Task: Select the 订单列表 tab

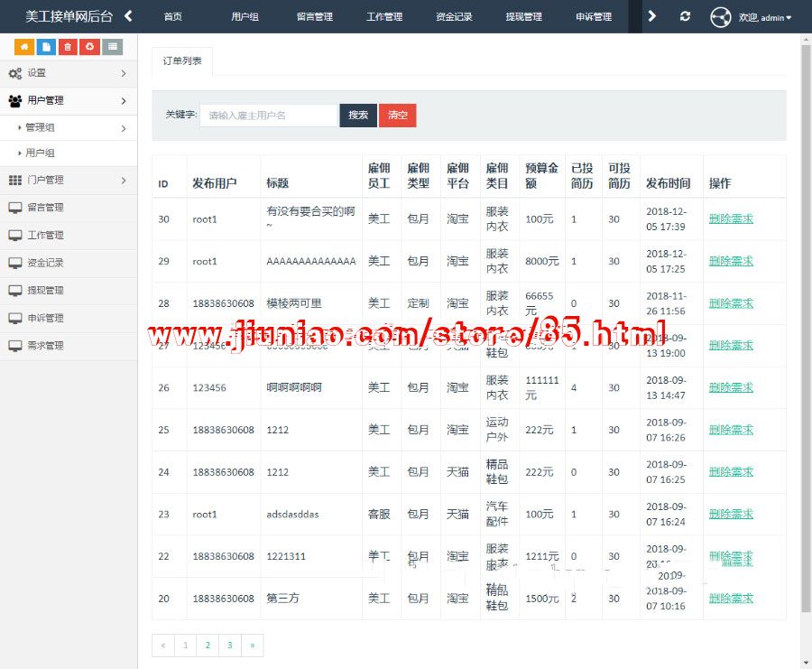Action: (181, 61)
